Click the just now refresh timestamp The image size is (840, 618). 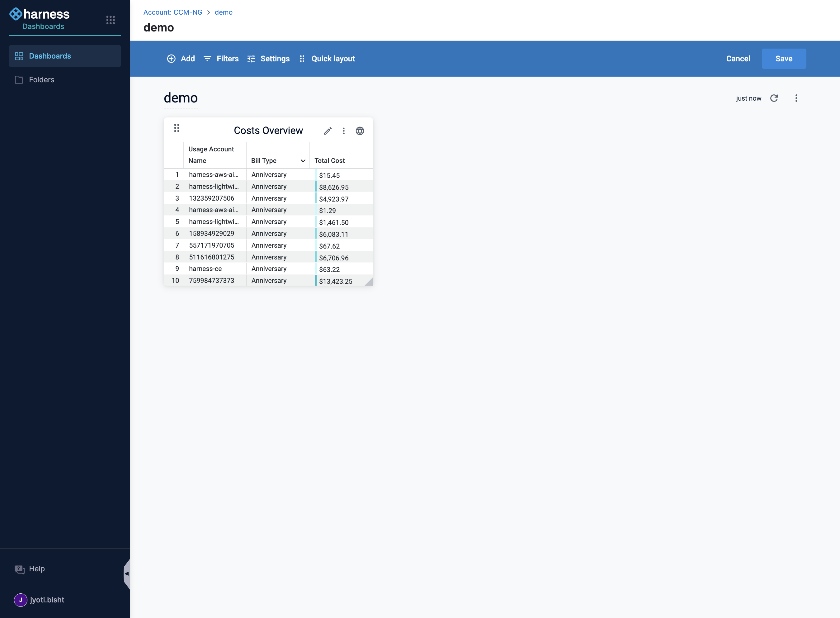(748, 98)
